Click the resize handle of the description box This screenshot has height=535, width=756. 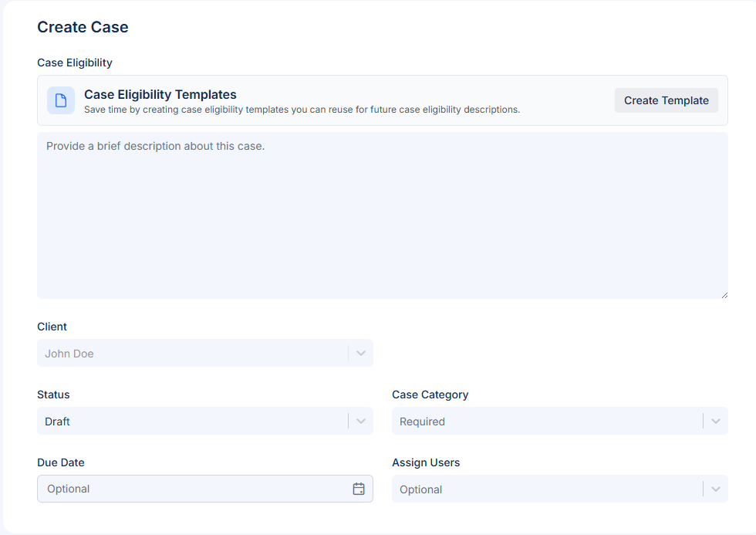tap(724, 294)
